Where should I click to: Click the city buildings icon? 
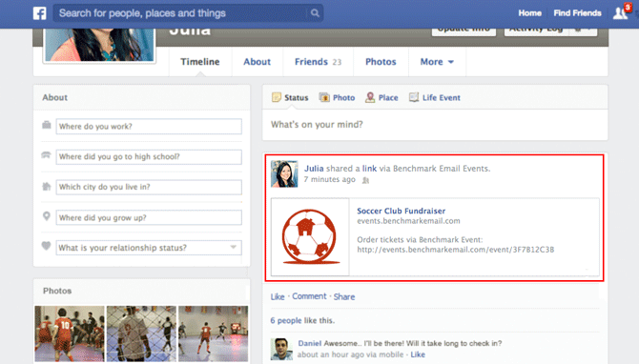click(x=47, y=187)
